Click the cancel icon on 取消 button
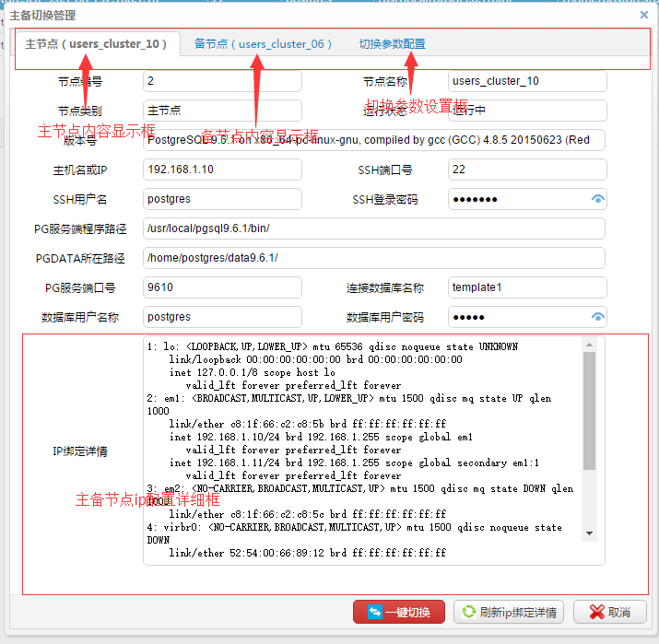Screen dimensions: 659x644 (x=594, y=612)
